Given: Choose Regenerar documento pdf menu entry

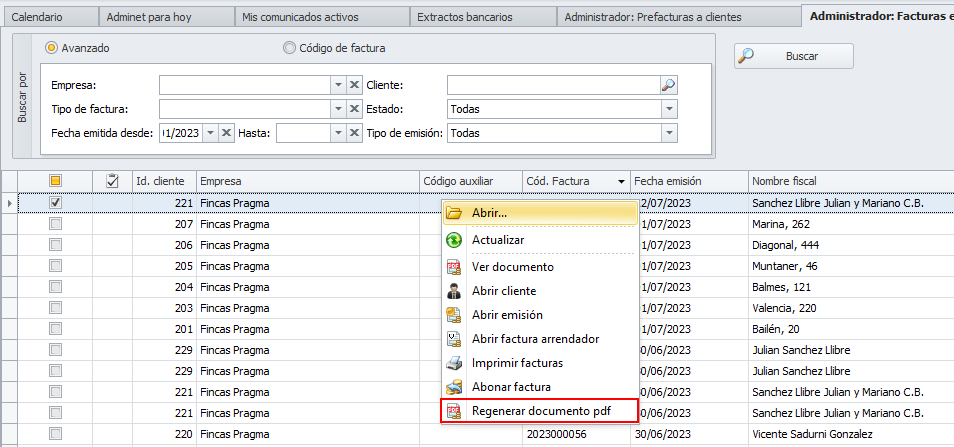Looking at the screenshot, I should point(540,412).
